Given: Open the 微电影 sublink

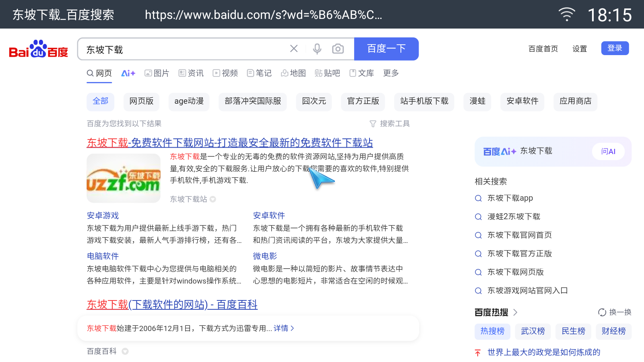Looking at the screenshot, I should coord(265,256).
